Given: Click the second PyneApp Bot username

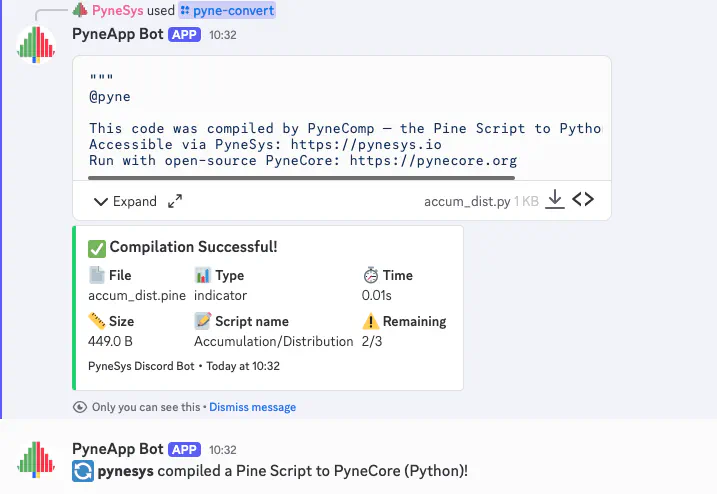Looking at the screenshot, I should click(117, 449).
